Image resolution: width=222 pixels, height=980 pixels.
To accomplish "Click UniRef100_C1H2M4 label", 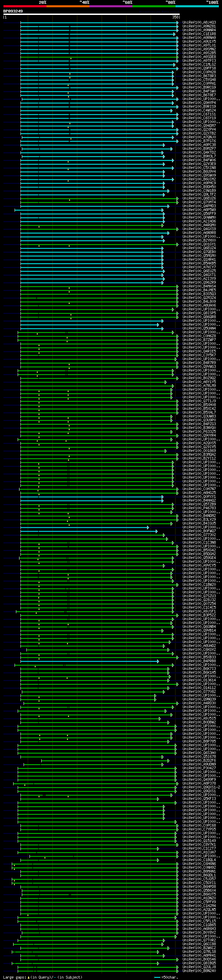I will (x=199, y=906).
